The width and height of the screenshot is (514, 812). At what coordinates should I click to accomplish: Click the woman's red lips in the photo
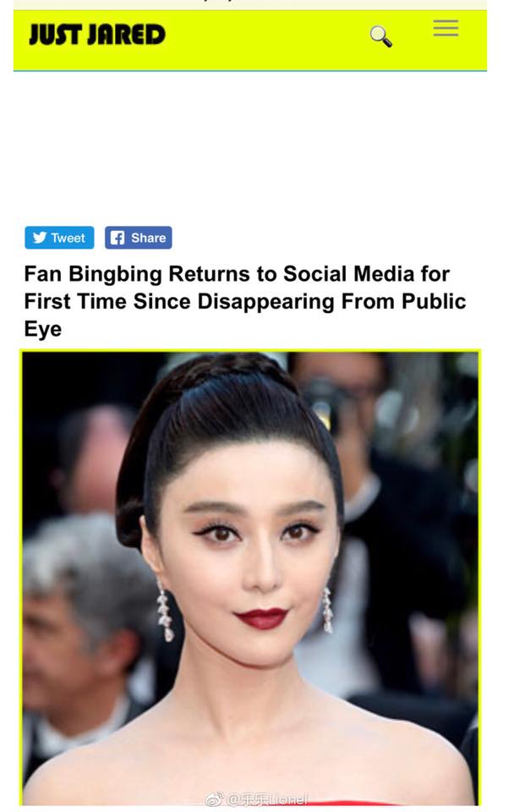tap(261, 617)
